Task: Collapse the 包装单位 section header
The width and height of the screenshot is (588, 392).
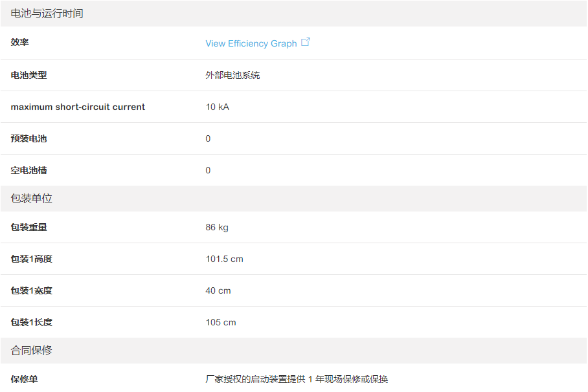Action: pyautogui.click(x=32, y=199)
